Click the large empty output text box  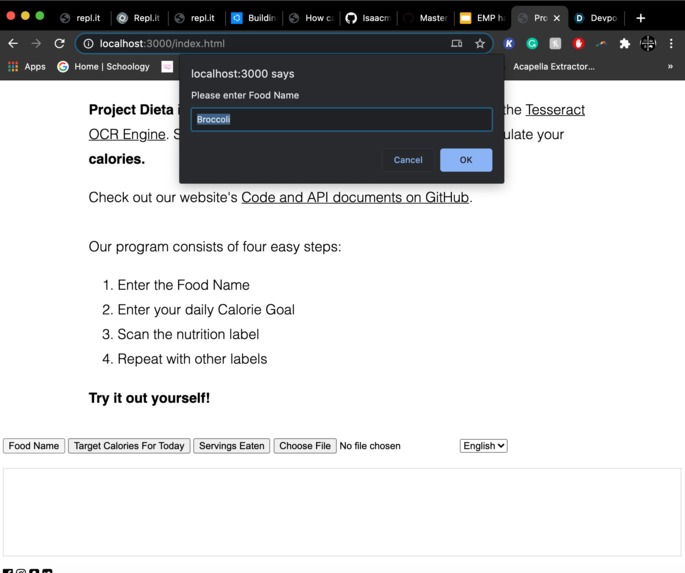(342, 512)
